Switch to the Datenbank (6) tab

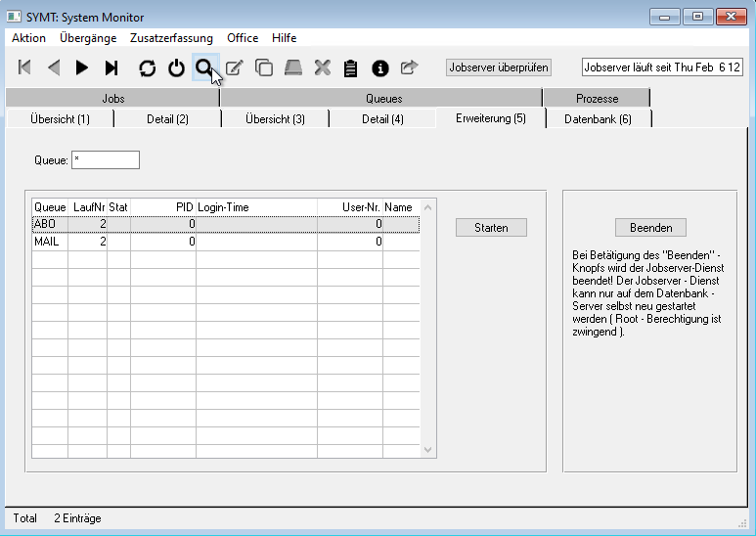598,118
